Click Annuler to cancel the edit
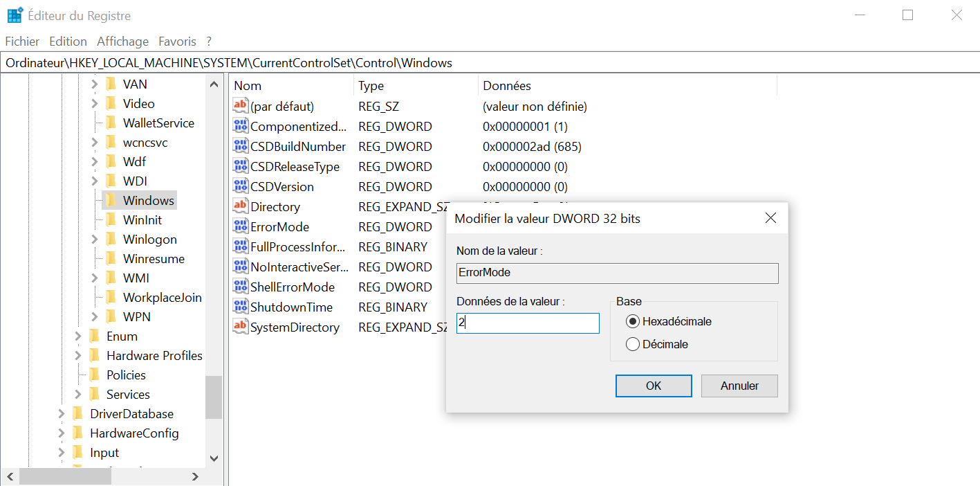The width and height of the screenshot is (980, 486). (x=739, y=386)
